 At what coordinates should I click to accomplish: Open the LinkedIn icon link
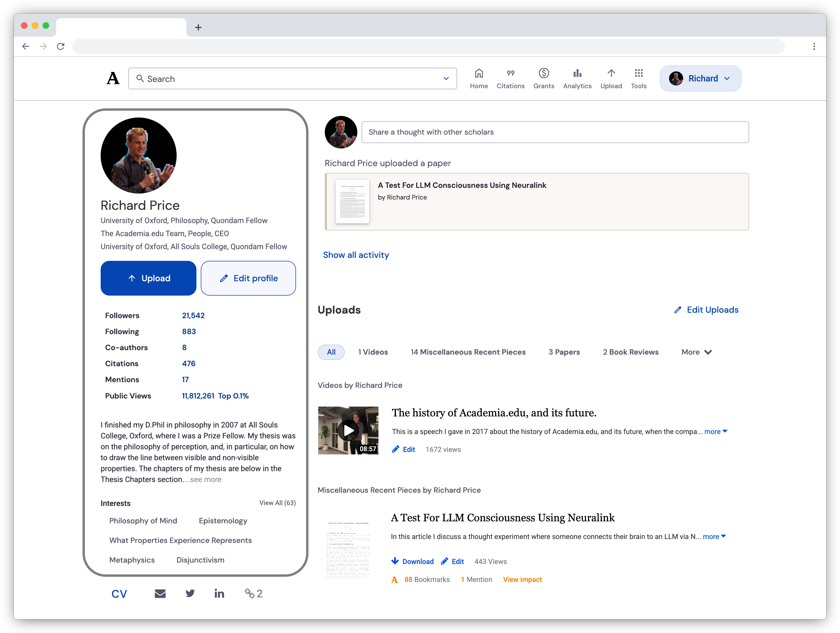pyautogui.click(x=219, y=593)
